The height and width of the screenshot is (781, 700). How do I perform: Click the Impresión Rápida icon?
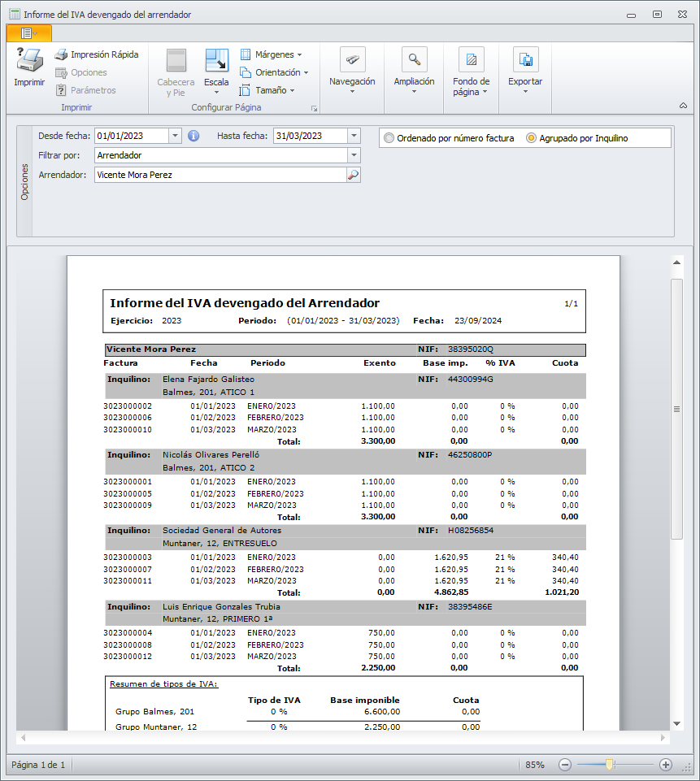[61, 55]
